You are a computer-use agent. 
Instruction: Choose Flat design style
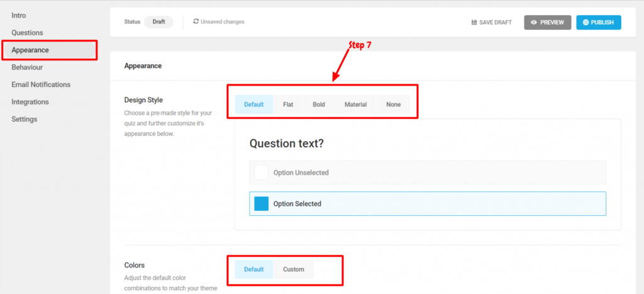(288, 105)
